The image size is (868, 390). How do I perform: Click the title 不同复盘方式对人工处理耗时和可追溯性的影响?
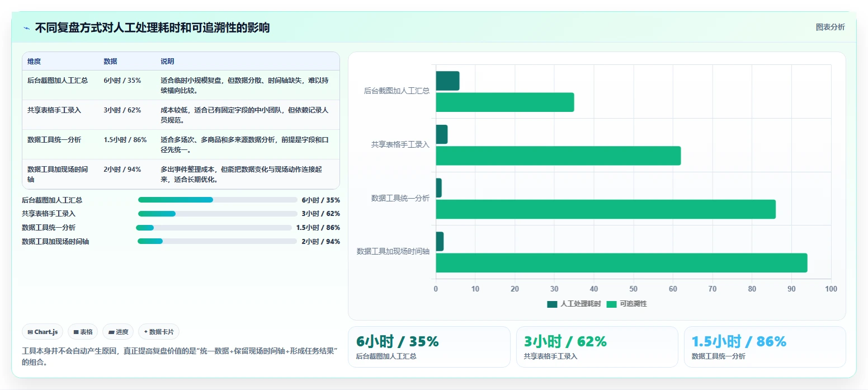click(152, 27)
